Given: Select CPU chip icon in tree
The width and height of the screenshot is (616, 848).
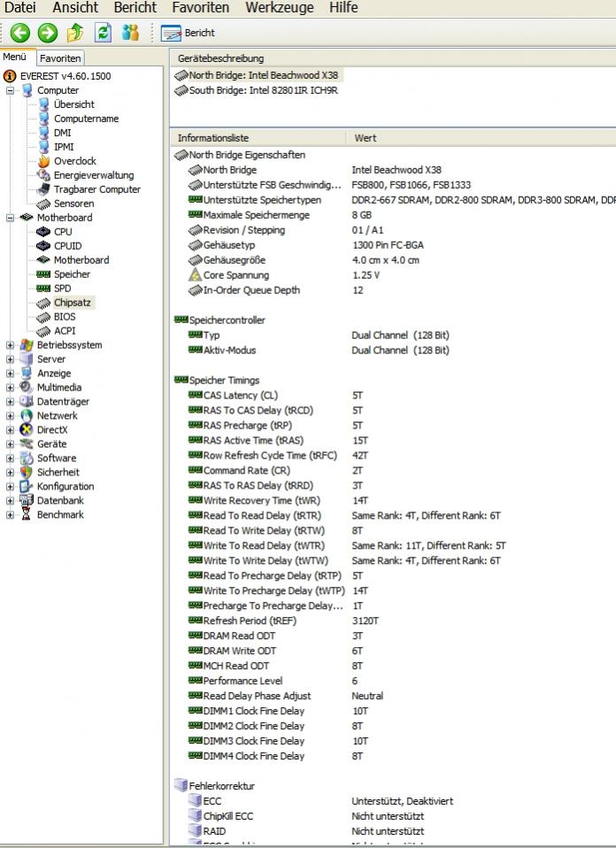Looking at the screenshot, I should click(x=43, y=231).
